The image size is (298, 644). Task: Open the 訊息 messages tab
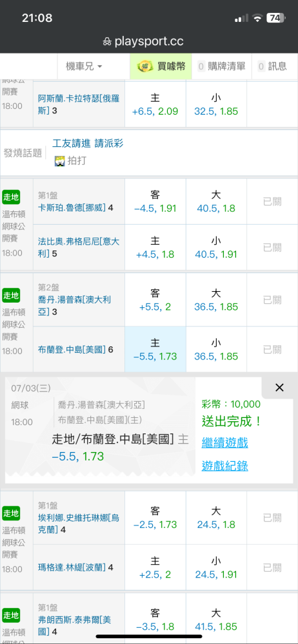click(x=272, y=66)
